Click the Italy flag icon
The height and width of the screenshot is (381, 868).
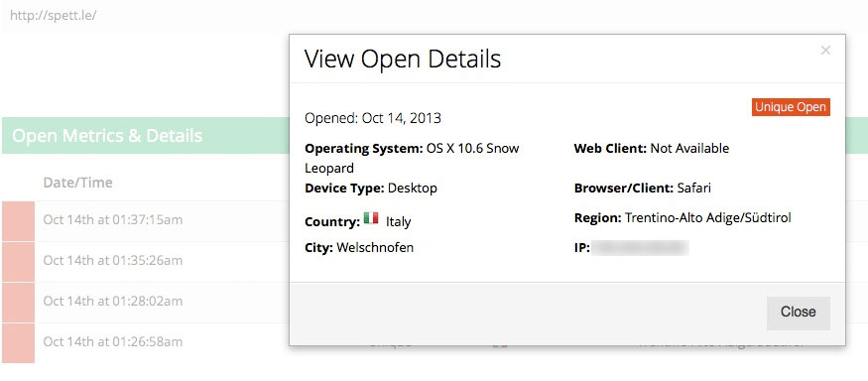pos(371,217)
